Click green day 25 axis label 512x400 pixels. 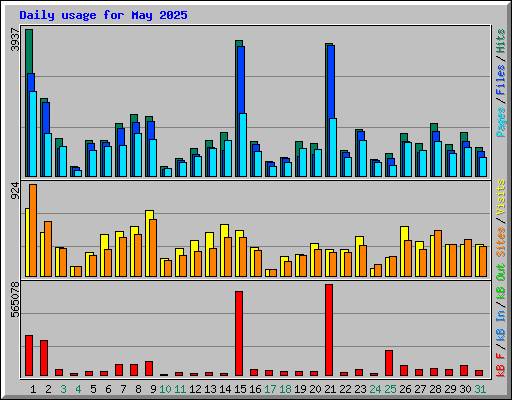(x=390, y=389)
